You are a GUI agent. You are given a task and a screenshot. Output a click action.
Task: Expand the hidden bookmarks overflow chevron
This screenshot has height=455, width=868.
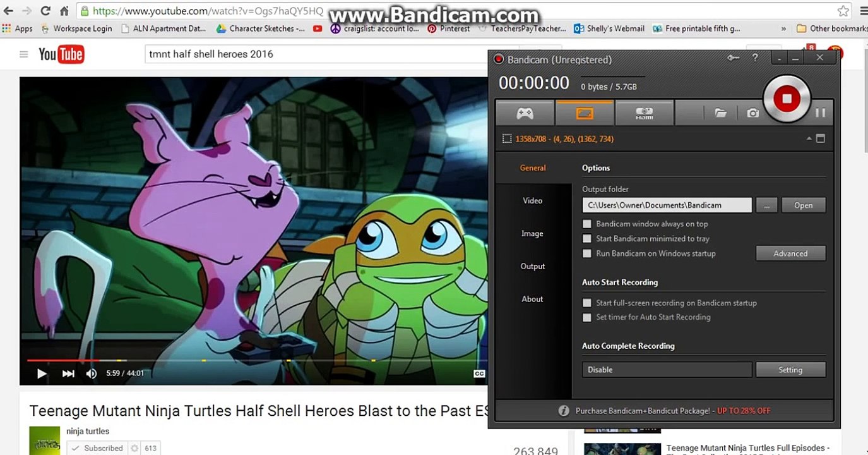pos(783,28)
